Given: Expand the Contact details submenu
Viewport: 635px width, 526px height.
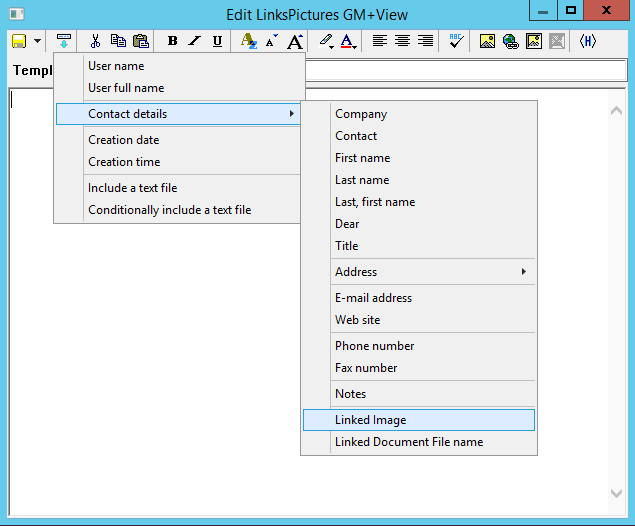Looking at the screenshot, I should [x=178, y=114].
